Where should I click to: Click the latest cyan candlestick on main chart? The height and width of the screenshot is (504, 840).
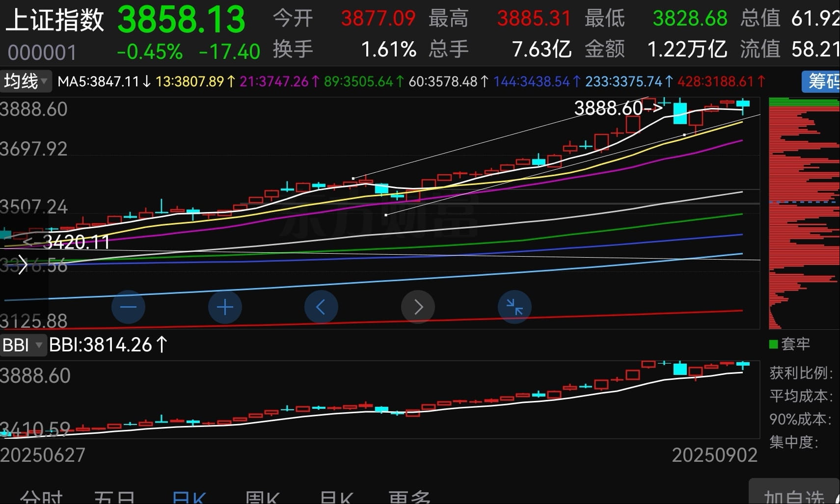[743, 104]
